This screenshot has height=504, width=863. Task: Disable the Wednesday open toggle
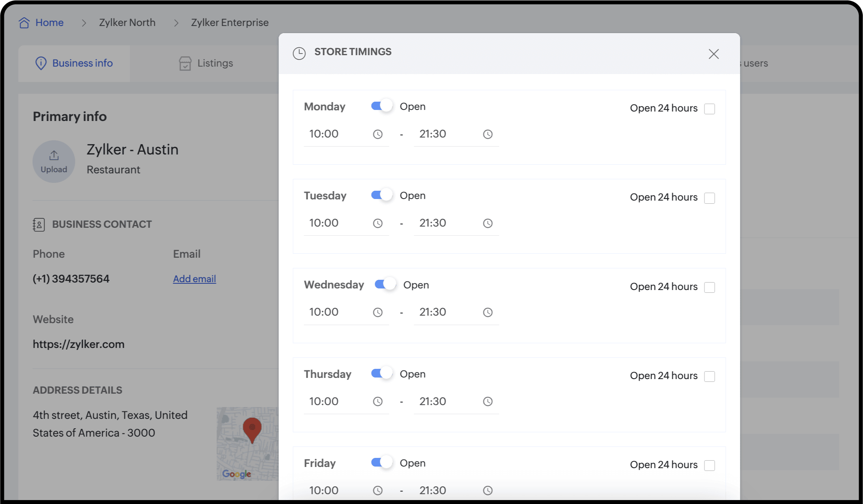point(385,285)
